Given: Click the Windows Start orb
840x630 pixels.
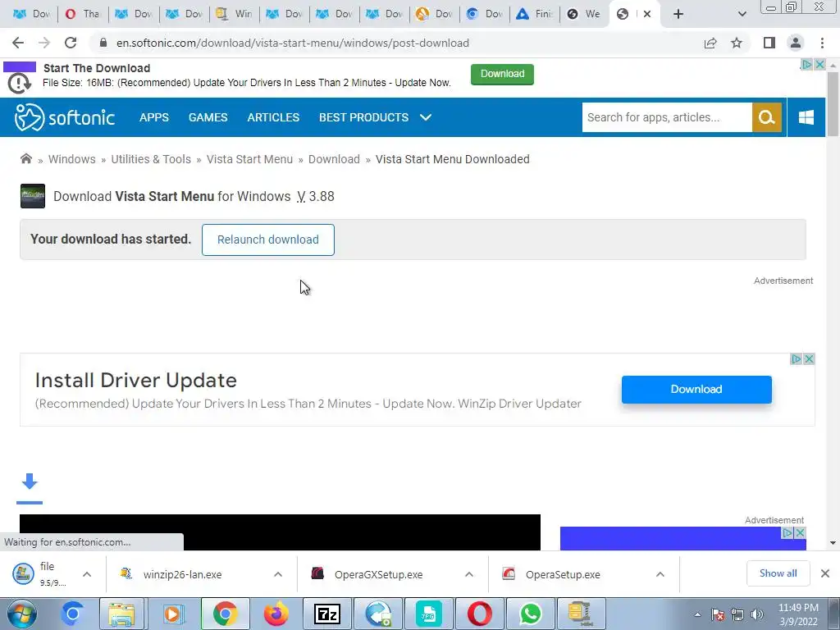Looking at the screenshot, I should tap(22, 614).
